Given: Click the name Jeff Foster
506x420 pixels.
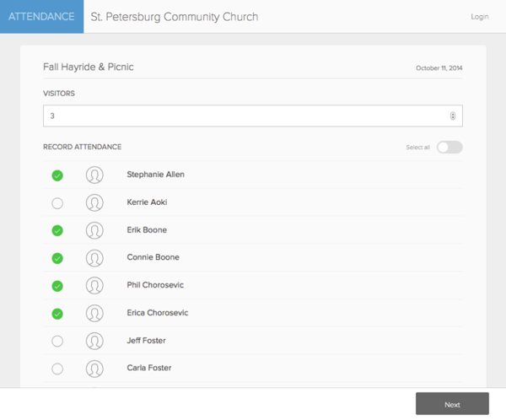Looking at the screenshot, I should (146, 340).
